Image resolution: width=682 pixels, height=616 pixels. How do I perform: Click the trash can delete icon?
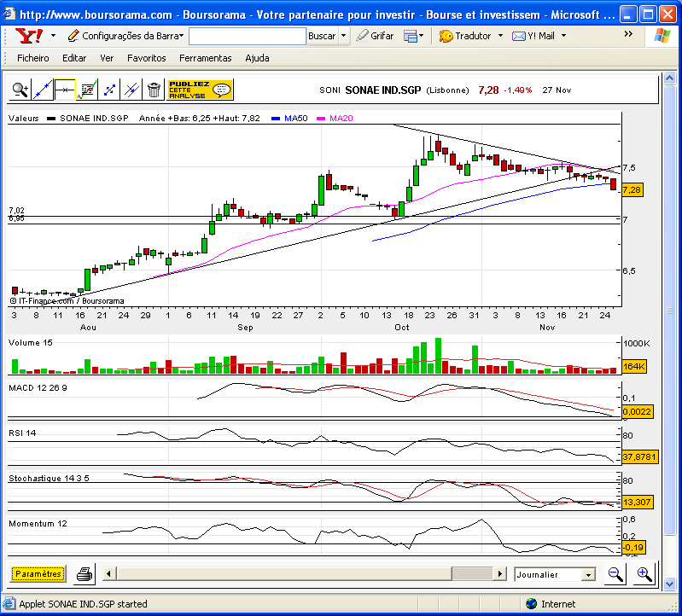pyautogui.click(x=154, y=90)
